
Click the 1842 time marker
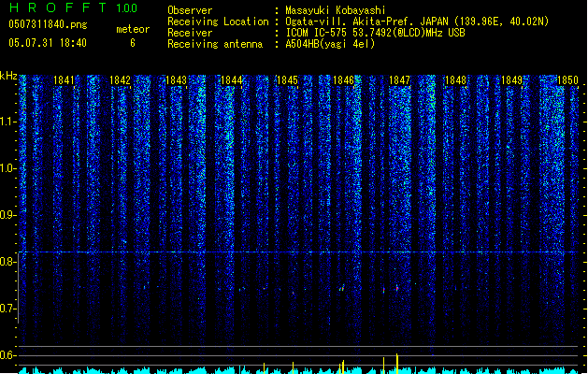[x=120, y=80]
